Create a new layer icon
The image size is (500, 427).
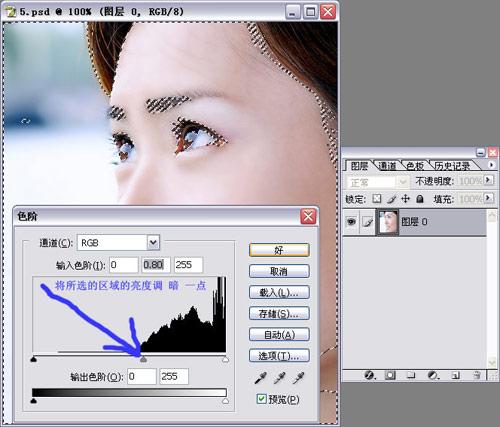(455, 376)
